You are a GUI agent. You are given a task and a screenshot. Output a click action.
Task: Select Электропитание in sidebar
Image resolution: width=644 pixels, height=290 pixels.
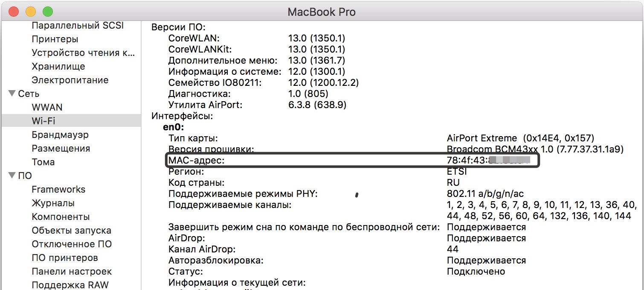tap(70, 80)
